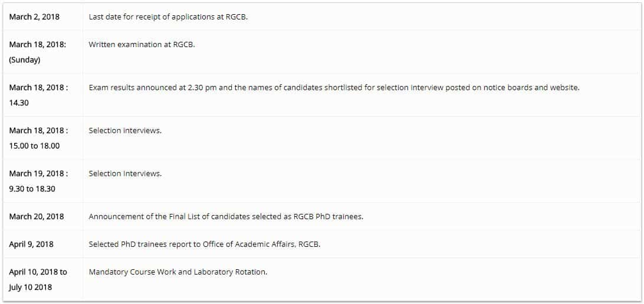Select the 'Written examination at RGCB' row
The image size is (644, 304).
click(x=322, y=52)
